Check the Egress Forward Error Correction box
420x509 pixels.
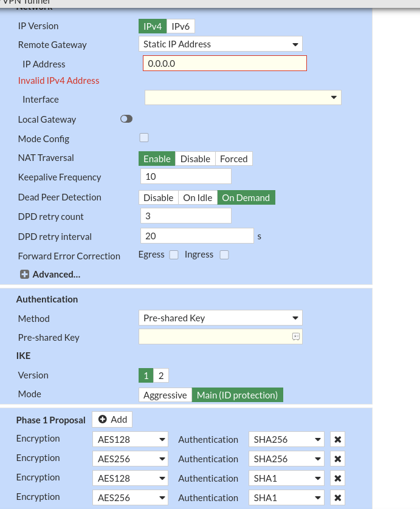coord(174,254)
